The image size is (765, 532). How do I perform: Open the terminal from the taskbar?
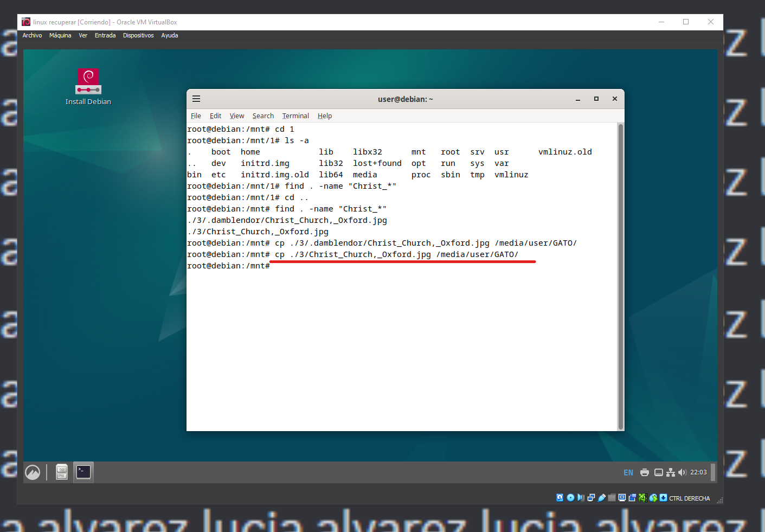[x=83, y=472]
